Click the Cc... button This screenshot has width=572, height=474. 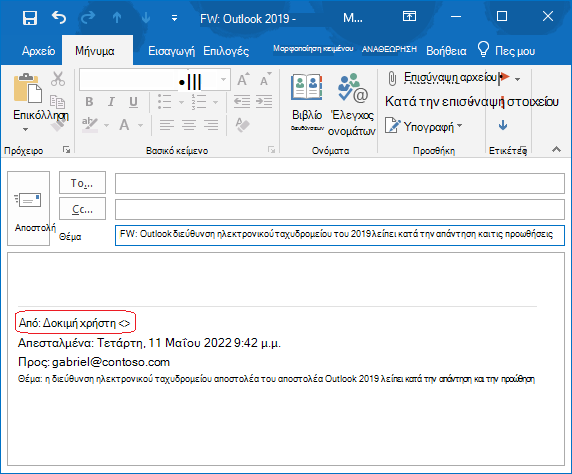[x=82, y=209]
